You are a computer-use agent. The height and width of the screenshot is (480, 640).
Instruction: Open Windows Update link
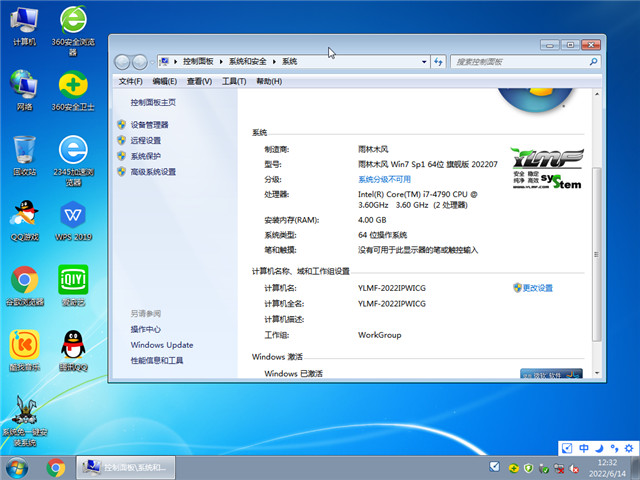point(162,345)
